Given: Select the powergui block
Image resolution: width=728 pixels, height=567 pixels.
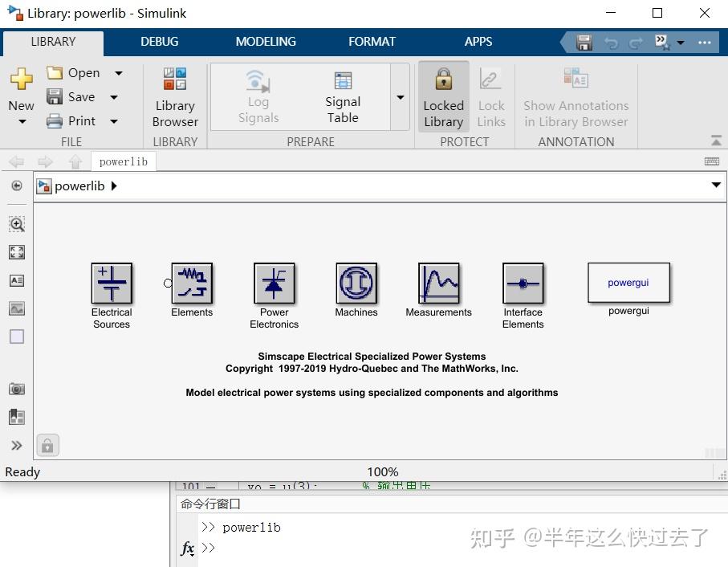Looking at the screenshot, I should tap(628, 283).
